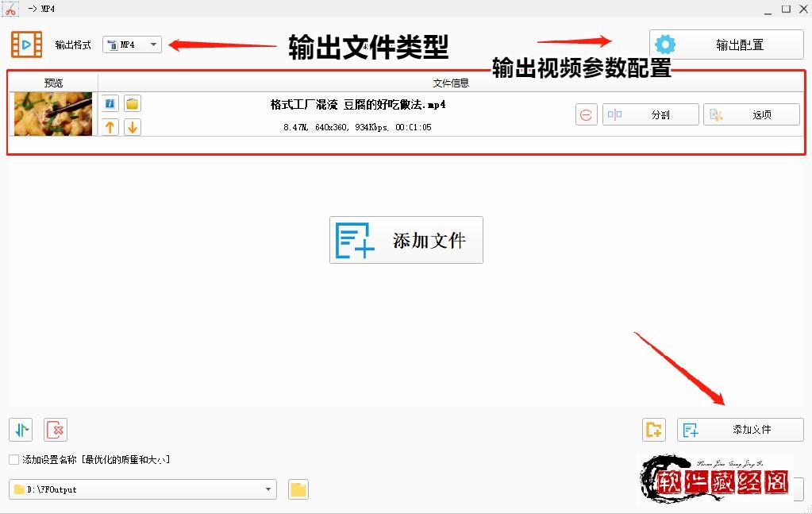Expand the output folder path dropdown
The image size is (812, 514).
point(268,489)
